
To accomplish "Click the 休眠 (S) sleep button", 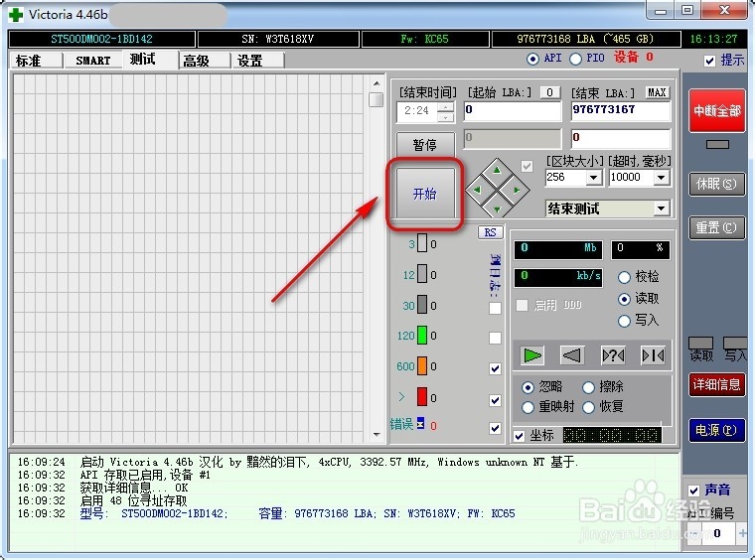I will (717, 184).
